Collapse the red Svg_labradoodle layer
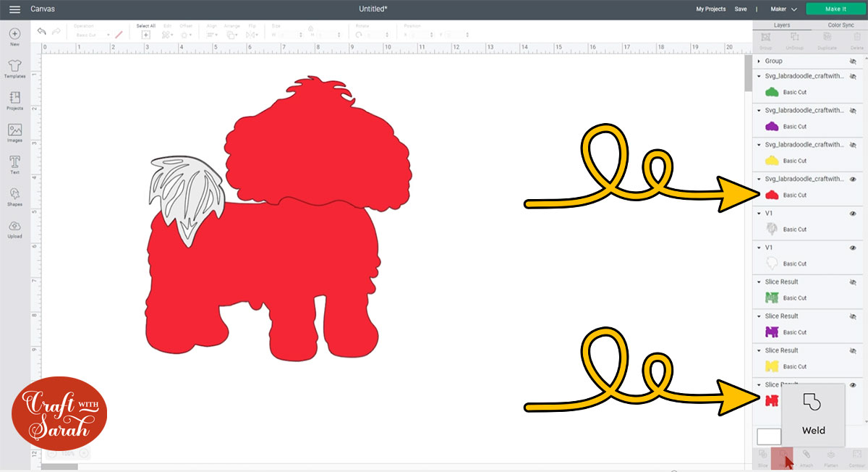The width and height of the screenshot is (868, 472). click(759, 179)
